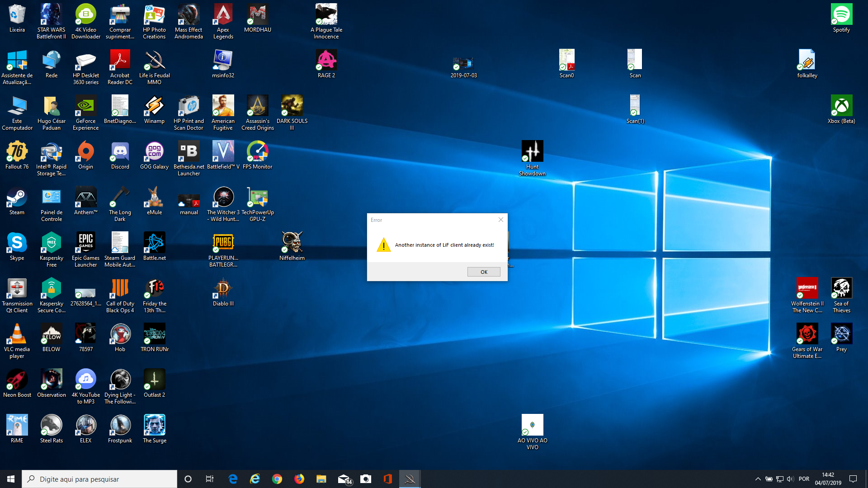Select the RAGE 2 icon
Image resolution: width=868 pixels, height=488 pixels.
pyautogui.click(x=326, y=65)
